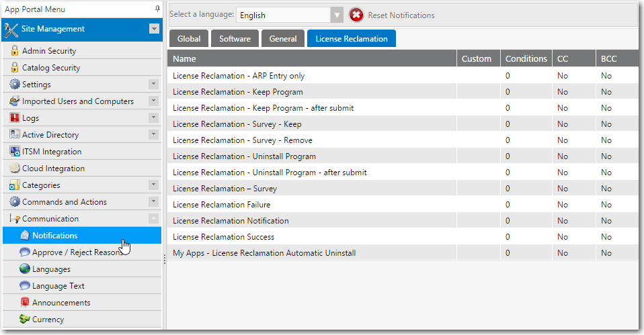Collapse the Communication section arrow
This screenshot has height=335, width=644.
pyautogui.click(x=153, y=219)
